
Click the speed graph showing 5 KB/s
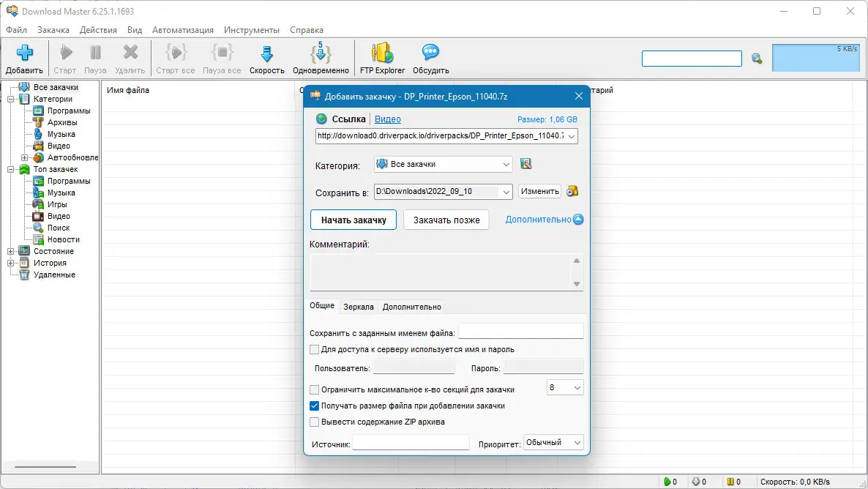[816, 58]
